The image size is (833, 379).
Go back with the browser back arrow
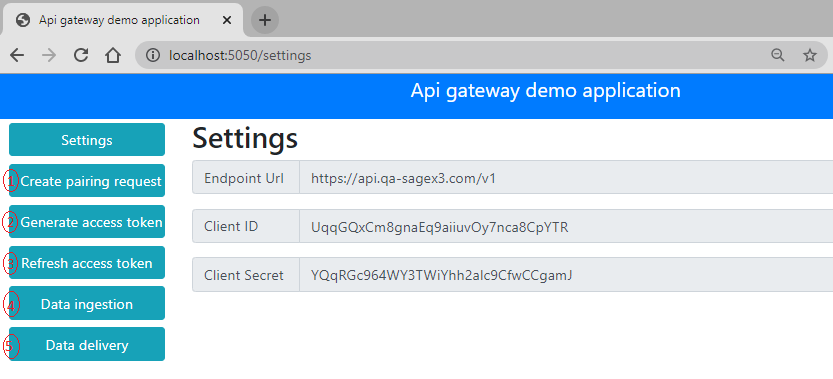coord(17,55)
